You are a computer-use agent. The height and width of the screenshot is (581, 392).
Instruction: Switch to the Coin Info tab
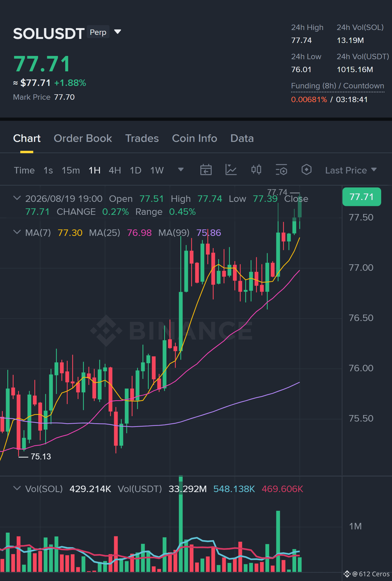[x=195, y=138]
